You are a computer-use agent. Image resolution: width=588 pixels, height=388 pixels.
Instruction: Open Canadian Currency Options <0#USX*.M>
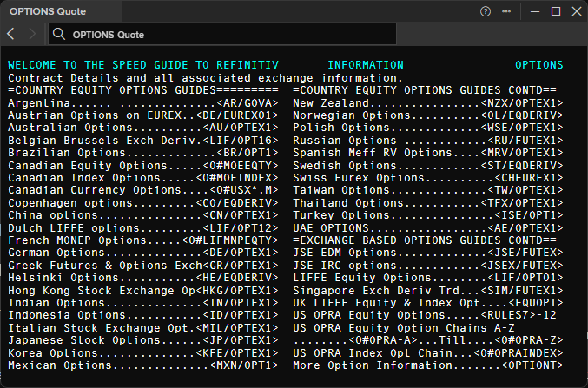coord(244,190)
